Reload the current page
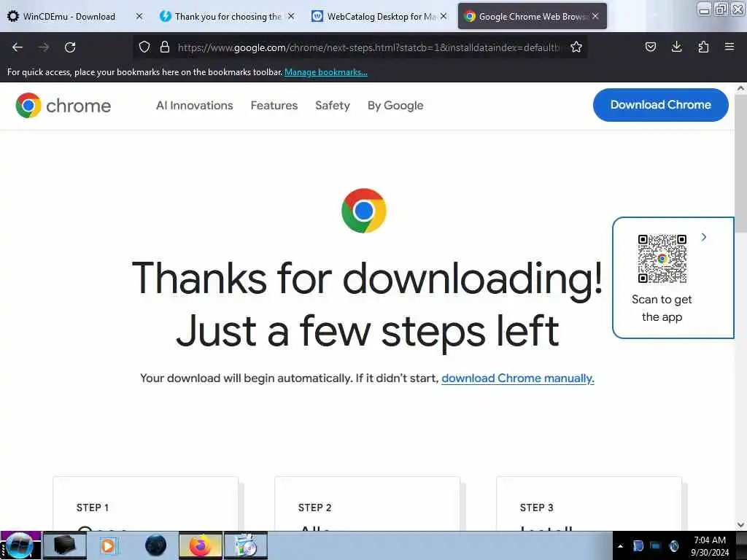747x560 pixels. (70, 47)
